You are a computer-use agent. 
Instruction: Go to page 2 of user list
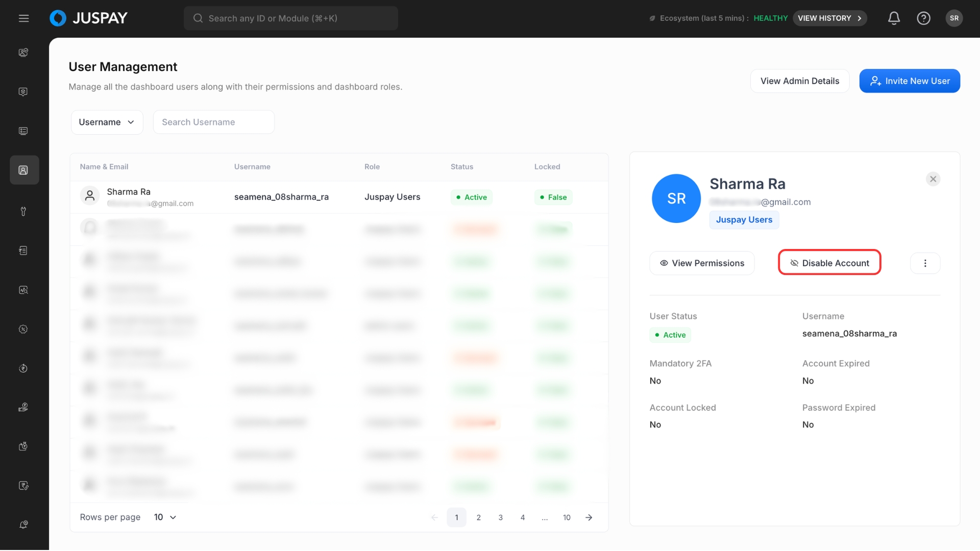pyautogui.click(x=478, y=518)
